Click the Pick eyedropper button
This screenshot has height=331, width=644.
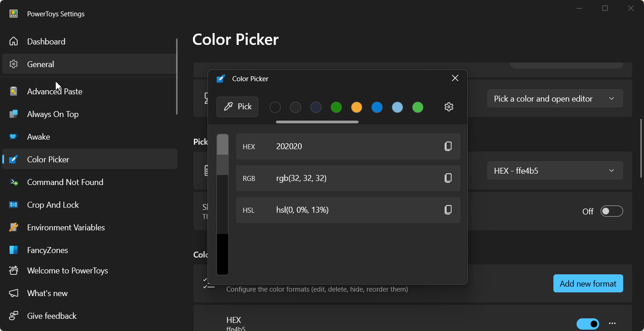[x=237, y=107]
